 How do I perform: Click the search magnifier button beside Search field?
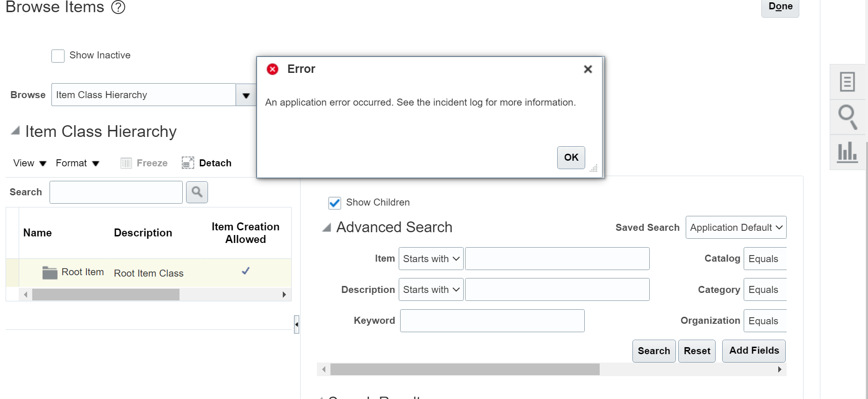pyautogui.click(x=197, y=192)
